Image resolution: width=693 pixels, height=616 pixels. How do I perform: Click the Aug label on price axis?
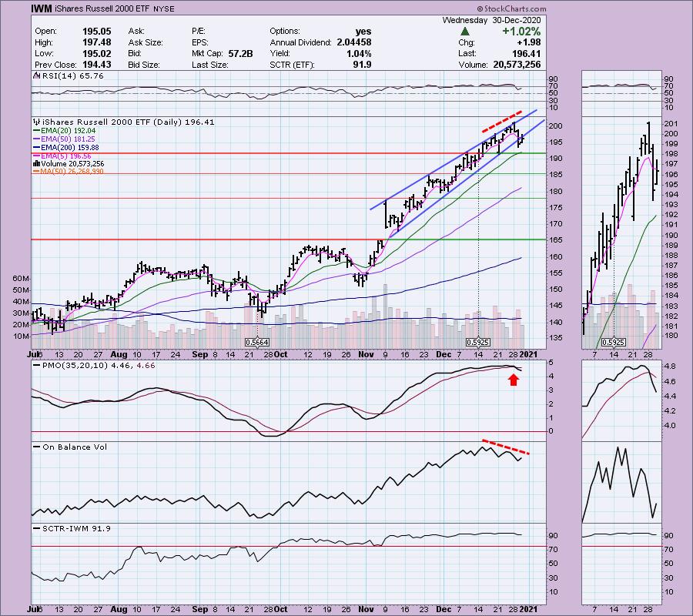[x=119, y=354]
